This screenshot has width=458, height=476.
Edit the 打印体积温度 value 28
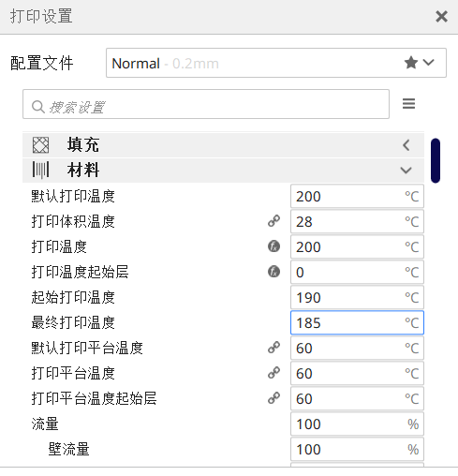[x=357, y=221]
